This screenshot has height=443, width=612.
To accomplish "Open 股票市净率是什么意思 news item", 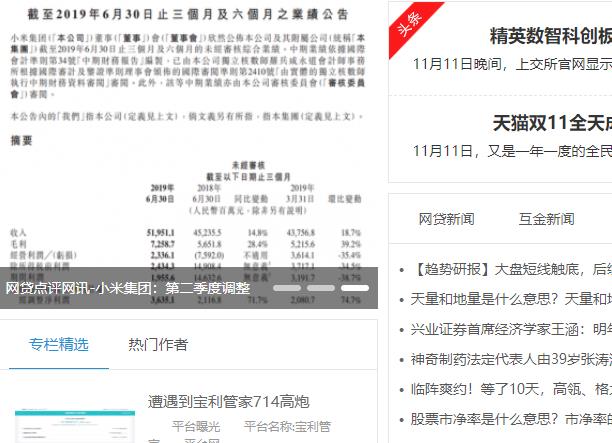I will pyautogui.click(x=511, y=419).
